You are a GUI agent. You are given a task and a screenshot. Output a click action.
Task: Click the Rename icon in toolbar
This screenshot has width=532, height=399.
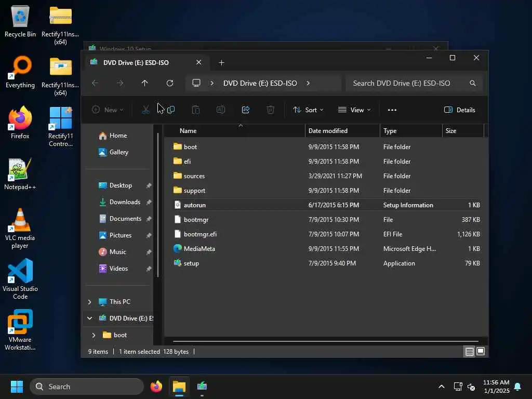220,110
